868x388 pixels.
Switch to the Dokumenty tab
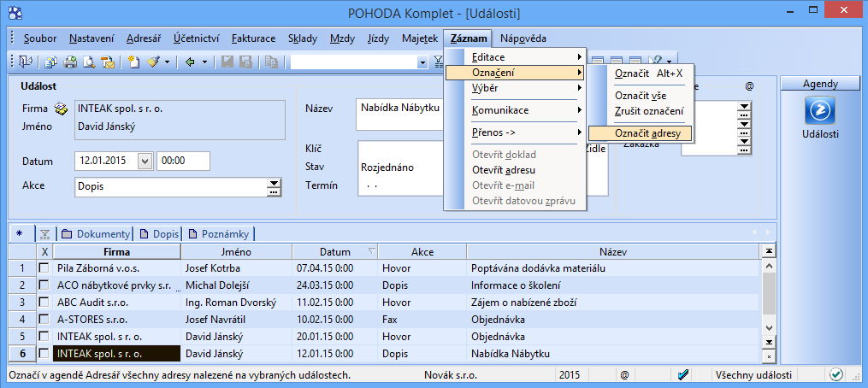tap(96, 233)
